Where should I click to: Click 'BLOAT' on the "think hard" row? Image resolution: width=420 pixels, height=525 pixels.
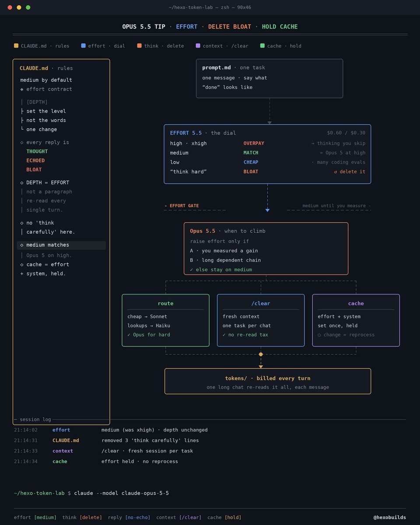(x=251, y=172)
